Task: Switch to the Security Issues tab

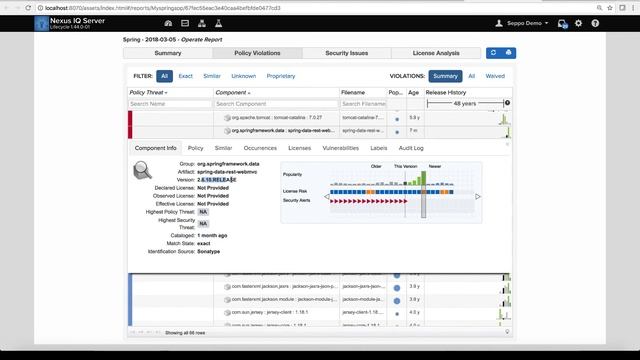Action: click(x=347, y=53)
